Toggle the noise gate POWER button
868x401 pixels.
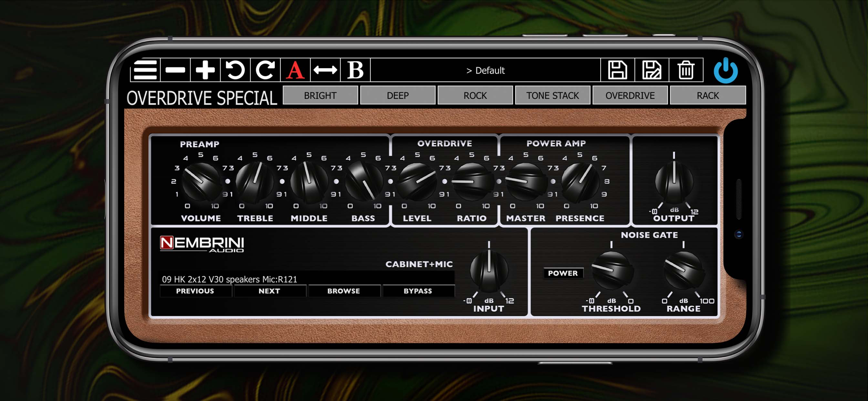(x=563, y=273)
